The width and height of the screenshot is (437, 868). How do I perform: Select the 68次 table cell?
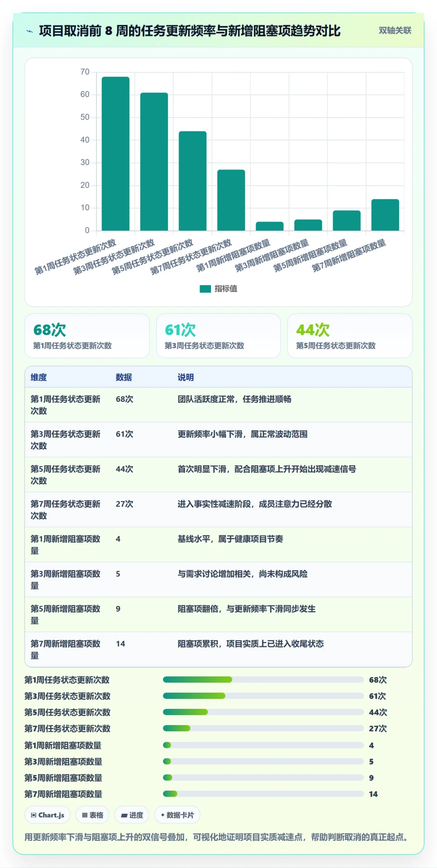(x=125, y=399)
